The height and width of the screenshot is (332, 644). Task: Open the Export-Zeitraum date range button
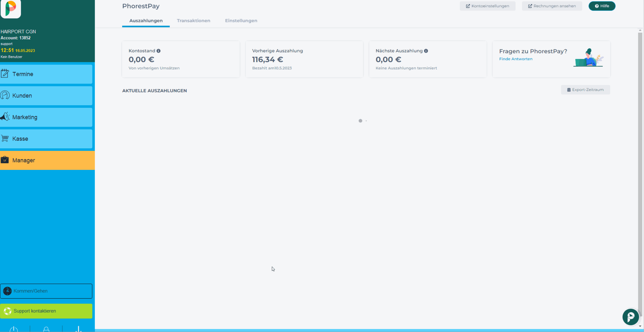pos(585,90)
